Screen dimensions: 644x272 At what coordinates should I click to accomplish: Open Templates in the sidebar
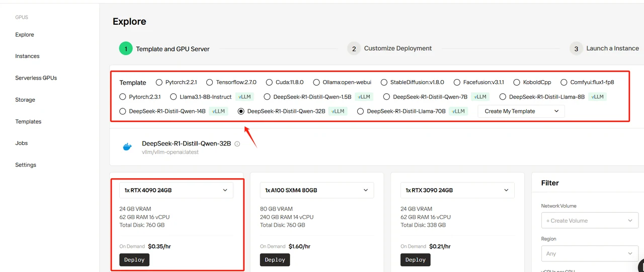click(x=28, y=121)
